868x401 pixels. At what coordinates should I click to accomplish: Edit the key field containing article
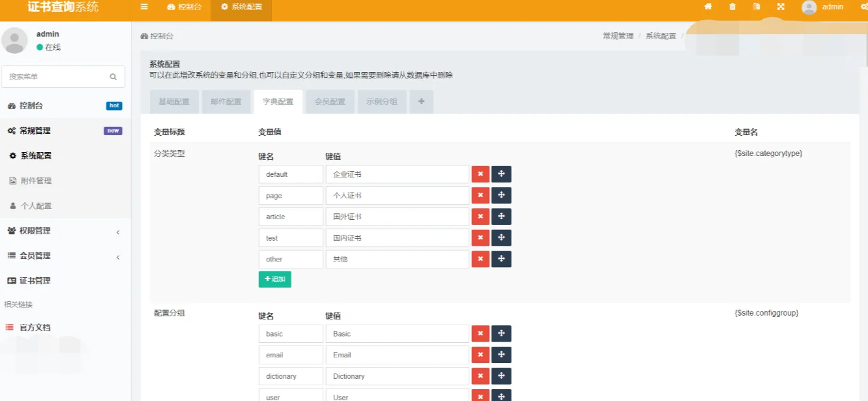tap(291, 217)
